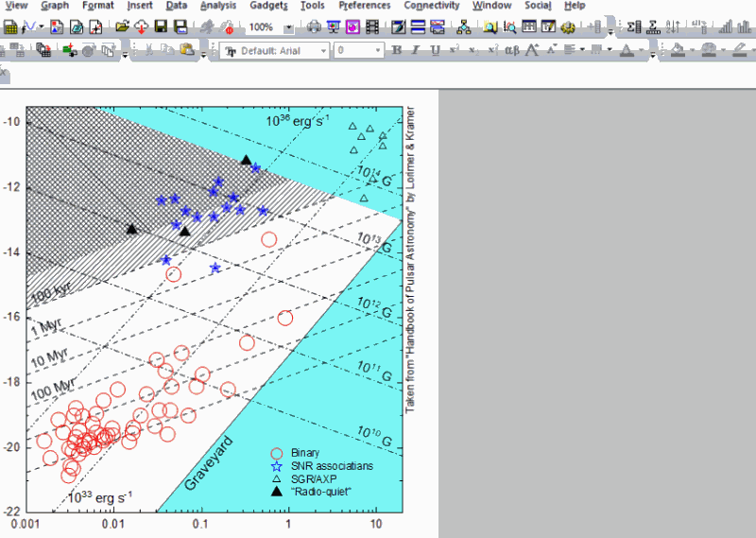The width and height of the screenshot is (756, 538).
Task: Click the Save Project floppy disk icon
Action: (x=161, y=27)
